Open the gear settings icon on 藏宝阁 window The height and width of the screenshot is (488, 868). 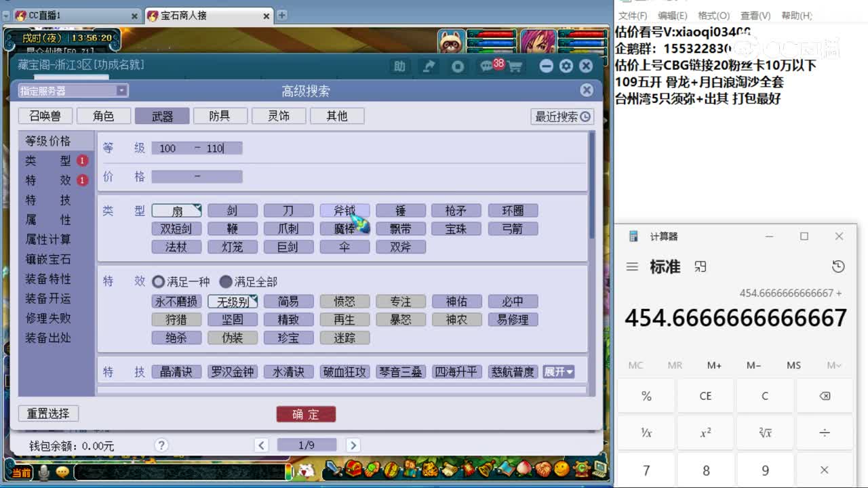pos(566,66)
